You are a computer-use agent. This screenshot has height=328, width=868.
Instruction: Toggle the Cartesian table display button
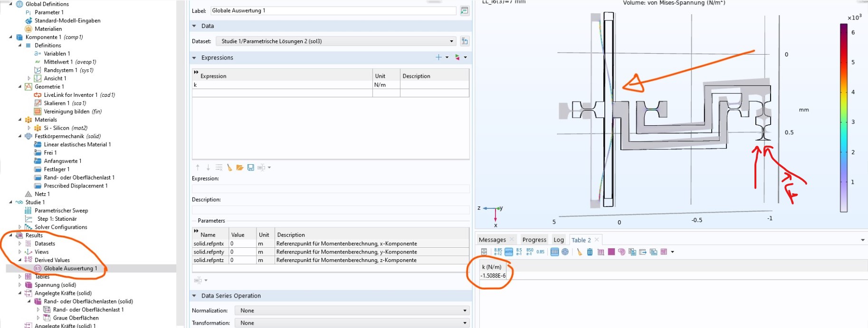pos(554,252)
